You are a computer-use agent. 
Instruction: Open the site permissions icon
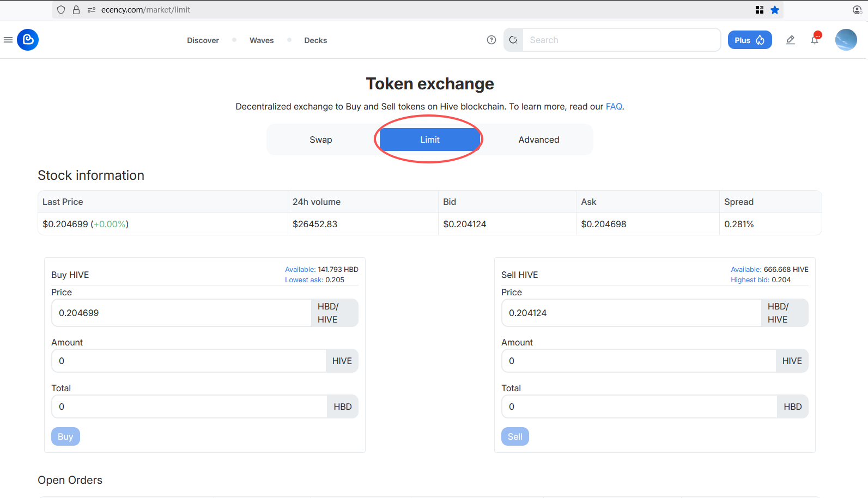click(92, 10)
